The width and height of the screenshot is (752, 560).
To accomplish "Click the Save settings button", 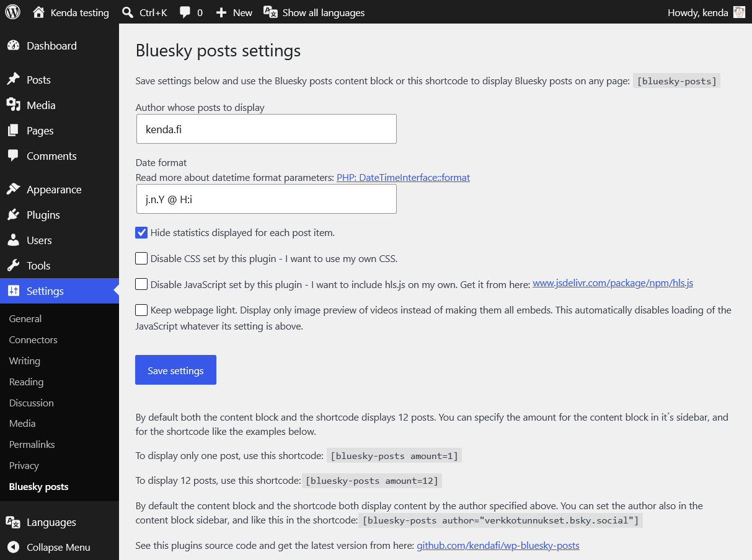I will (x=175, y=370).
